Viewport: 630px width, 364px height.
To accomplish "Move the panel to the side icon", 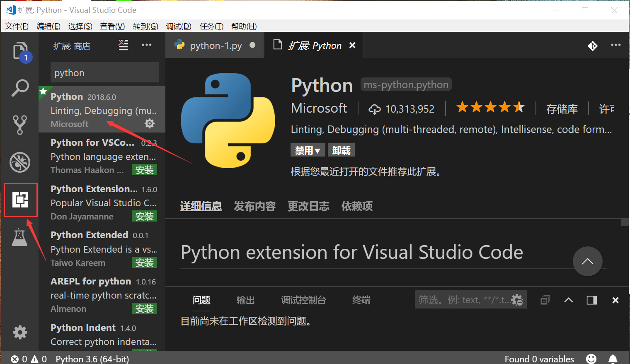I will tap(592, 300).
